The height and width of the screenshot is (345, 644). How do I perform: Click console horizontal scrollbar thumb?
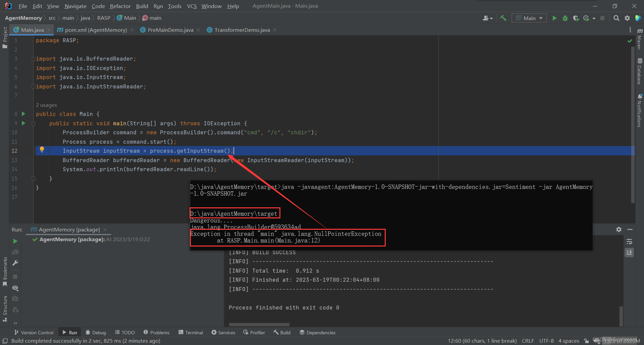[x=259, y=325]
